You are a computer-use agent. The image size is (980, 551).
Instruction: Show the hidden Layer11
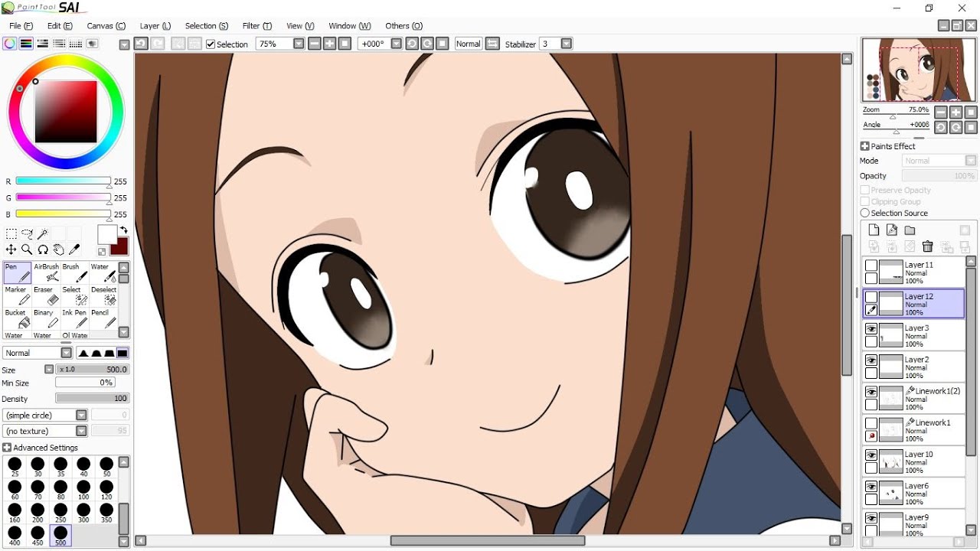[x=871, y=265]
